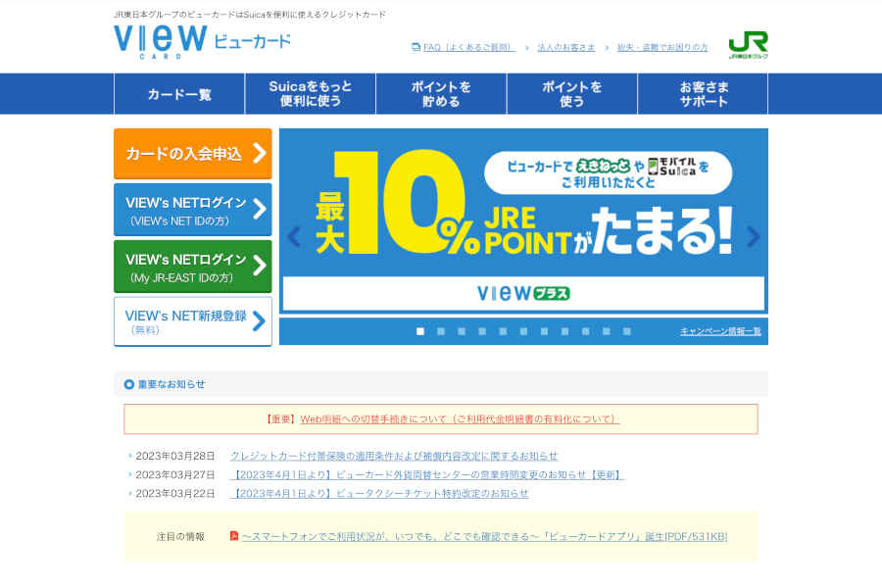Viewport: 882px width, 588px height.
Task: Select the ninth carousel slide dot
Action: point(586,331)
